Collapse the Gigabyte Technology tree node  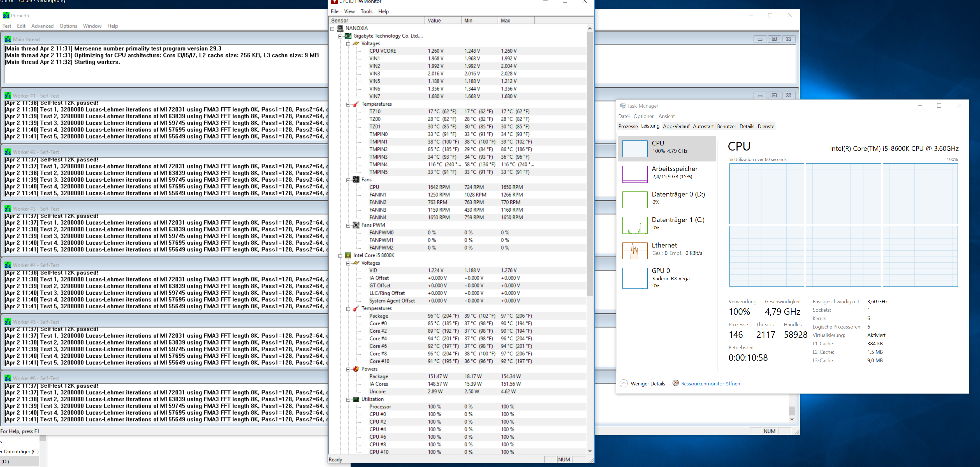[x=340, y=36]
